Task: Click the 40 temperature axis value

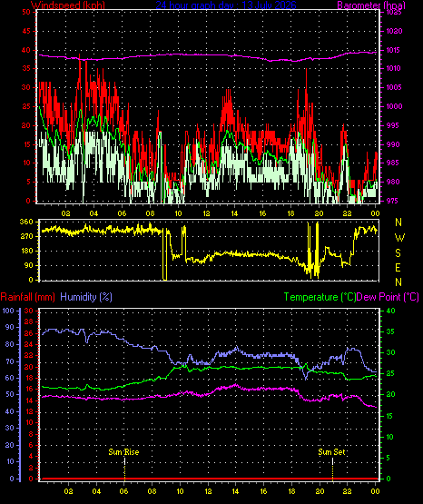Action: (390, 311)
